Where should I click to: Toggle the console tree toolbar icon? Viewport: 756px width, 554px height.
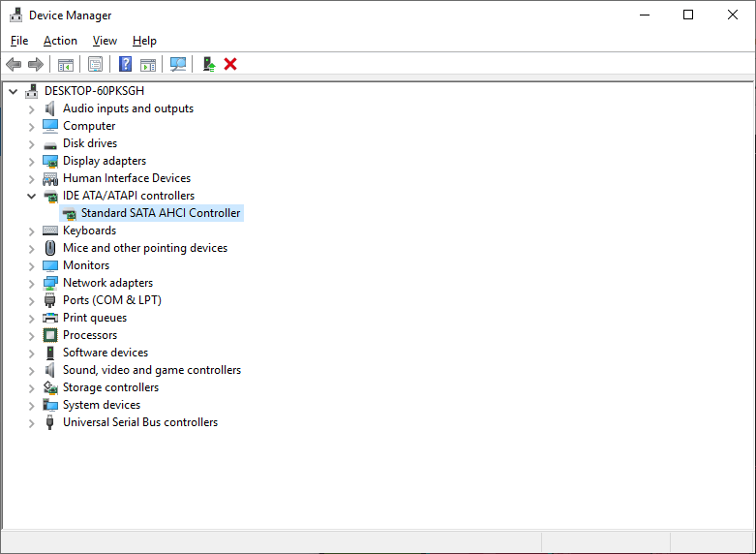pos(66,64)
